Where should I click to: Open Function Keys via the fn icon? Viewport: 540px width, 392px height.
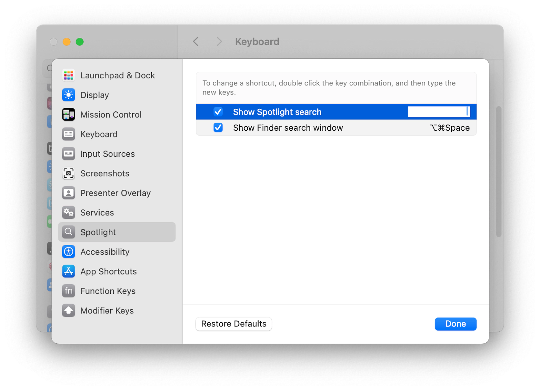pos(68,291)
